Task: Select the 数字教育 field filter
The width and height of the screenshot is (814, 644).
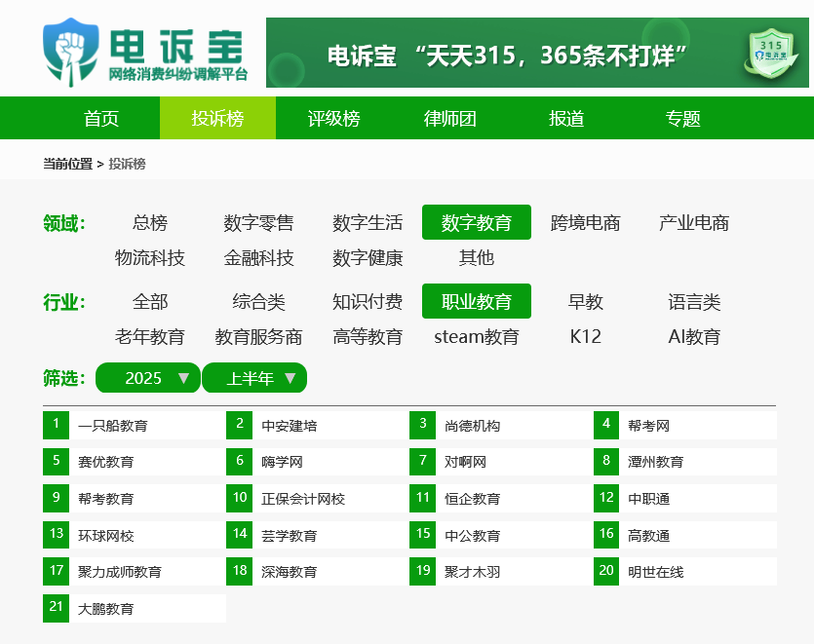Action: pyautogui.click(x=477, y=223)
